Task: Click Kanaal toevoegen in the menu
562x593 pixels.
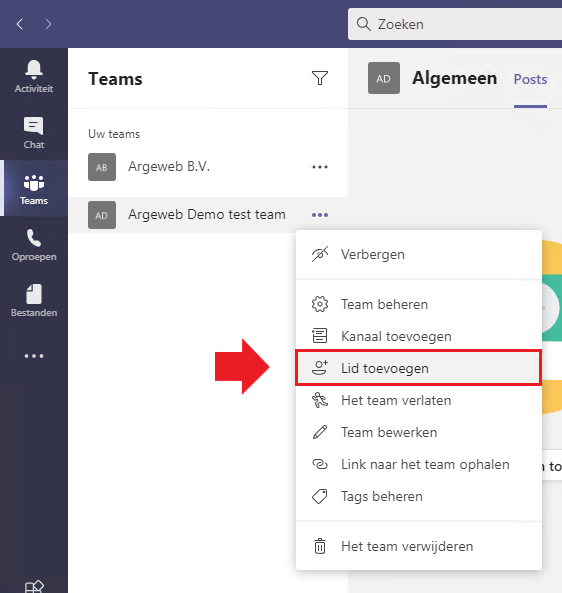Action: [419, 336]
